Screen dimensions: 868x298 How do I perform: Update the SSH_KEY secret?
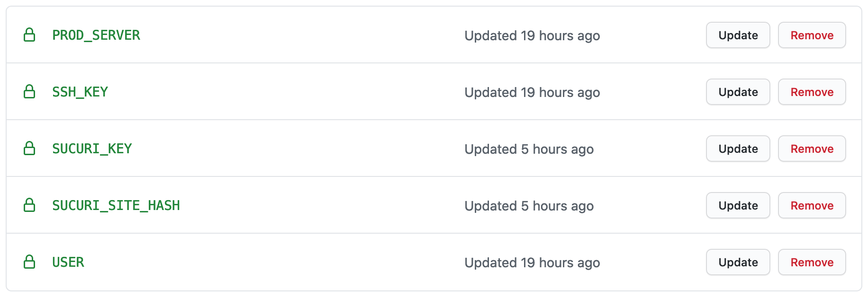pyautogui.click(x=738, y=92)
